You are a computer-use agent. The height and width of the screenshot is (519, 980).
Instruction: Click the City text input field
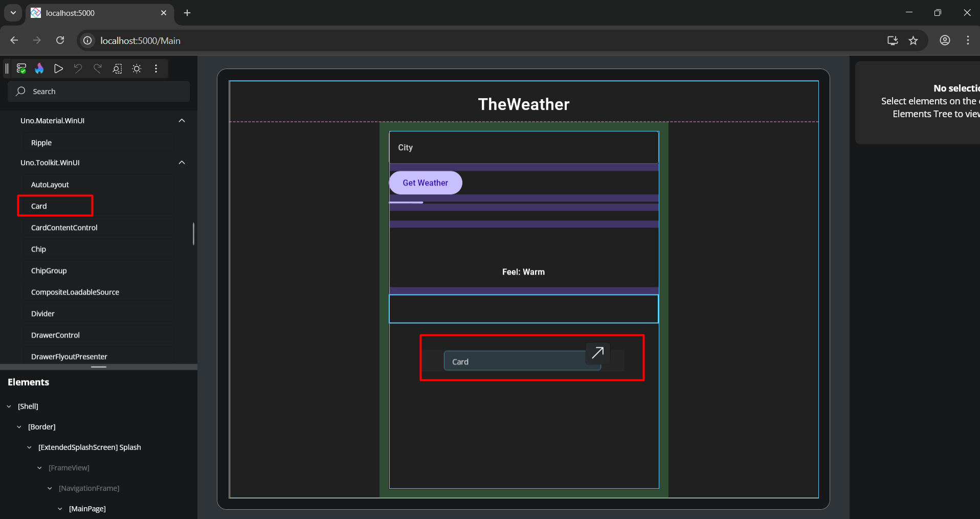point(523,148)
